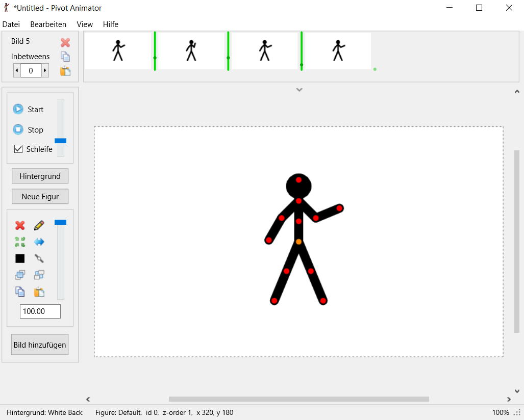Screen dimensions: 524x420
Task: Click the Bild hinzufügen button
Action: point(40,345)
